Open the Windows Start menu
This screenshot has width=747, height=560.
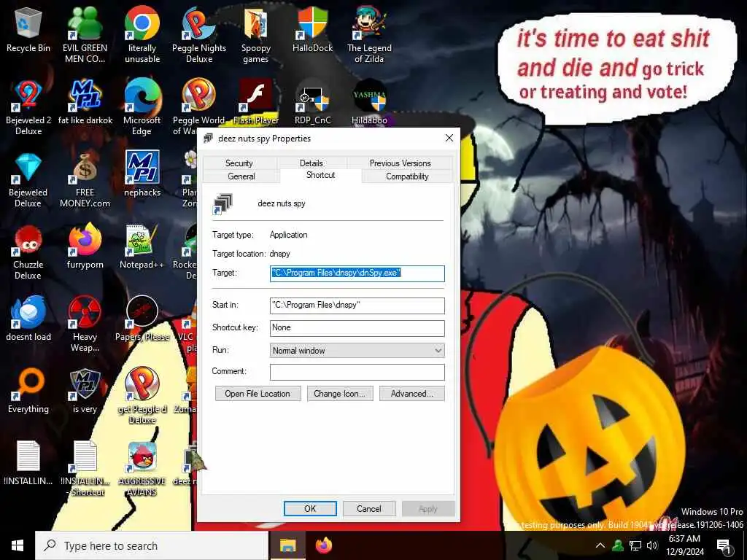pyautogui.click(x=18, y=545)
